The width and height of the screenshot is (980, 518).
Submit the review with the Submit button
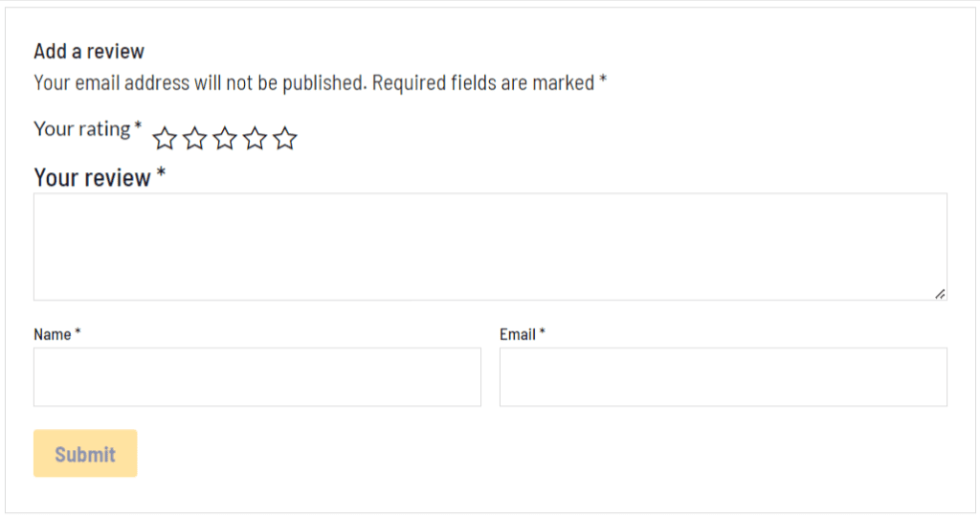tap(85, 454)
